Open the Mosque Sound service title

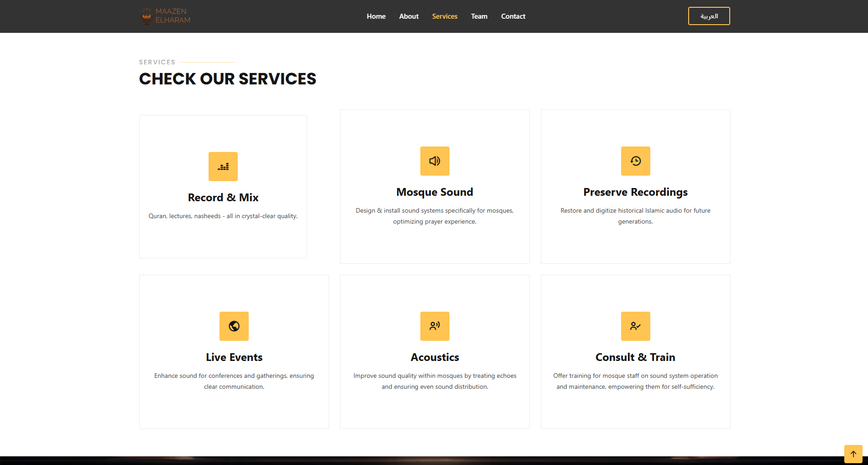point(434,192)
